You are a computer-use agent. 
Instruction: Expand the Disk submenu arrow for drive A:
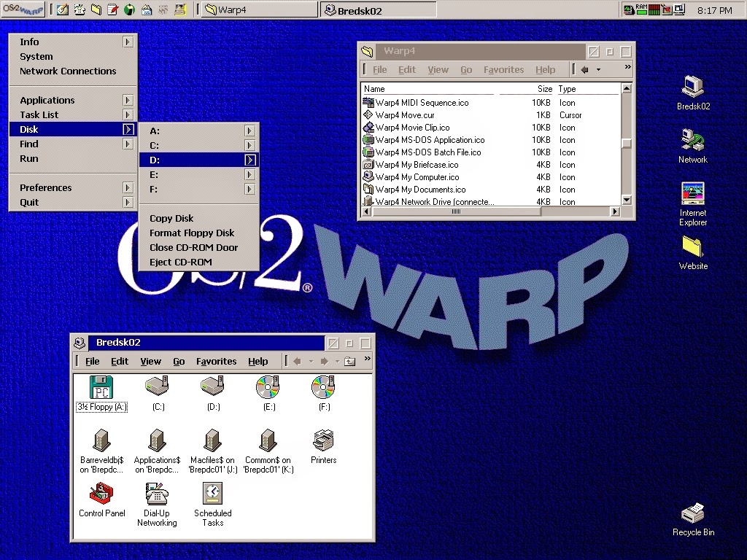click(x=250, y=131)
